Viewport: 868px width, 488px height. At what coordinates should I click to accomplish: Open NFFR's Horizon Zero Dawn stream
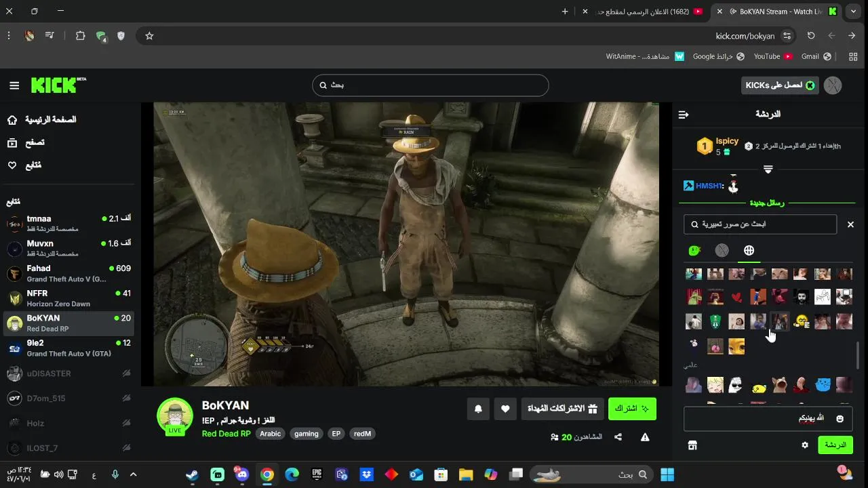[x=68, y=298]
